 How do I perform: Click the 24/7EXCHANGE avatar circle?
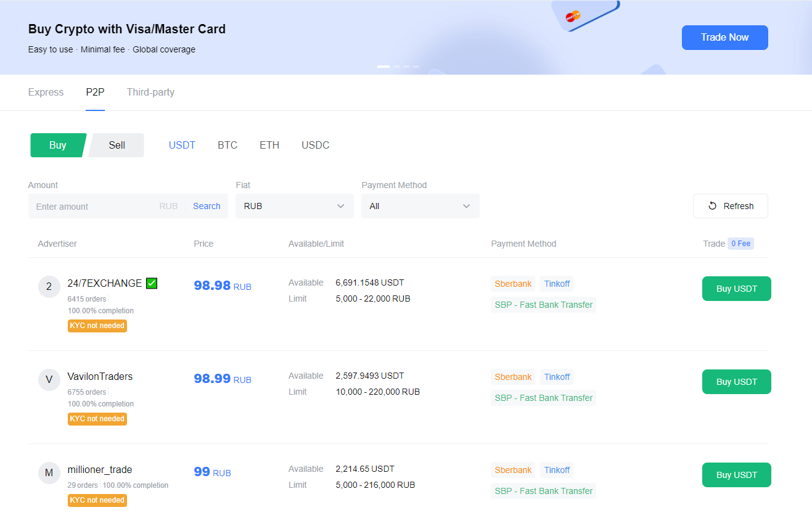coord(49,287)
